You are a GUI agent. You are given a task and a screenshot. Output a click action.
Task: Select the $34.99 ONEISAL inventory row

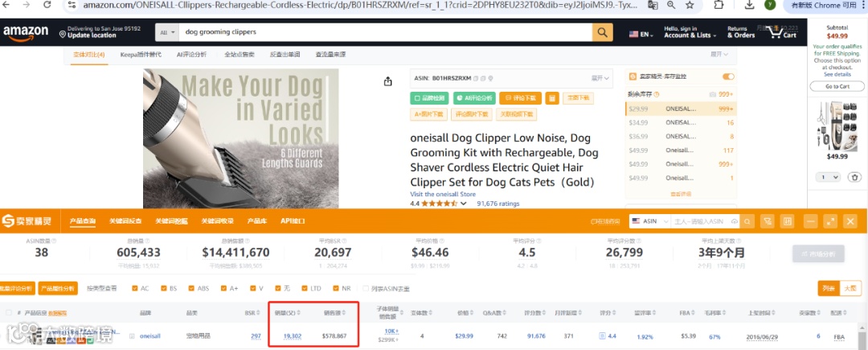click(681, 122)
